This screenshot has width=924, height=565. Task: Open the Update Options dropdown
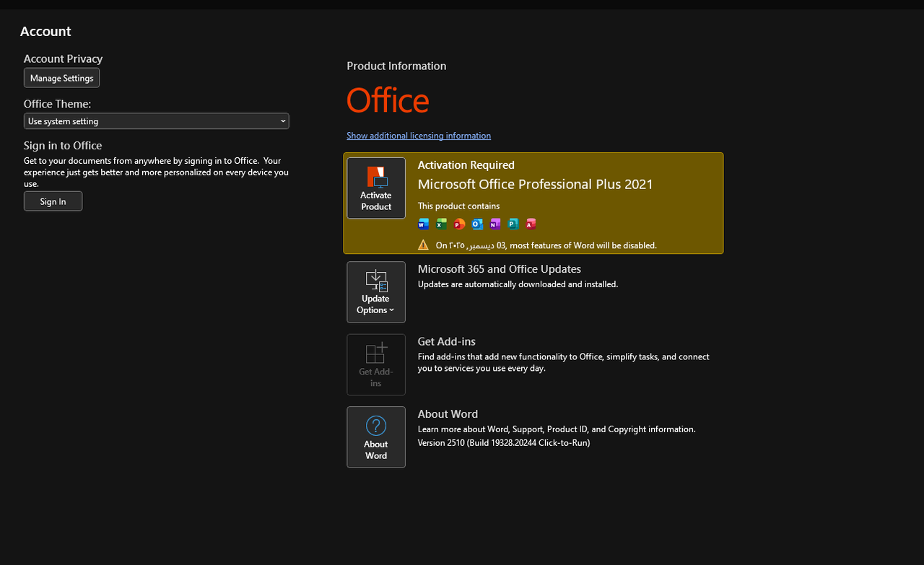pyautogui.click(x=376, y=292)
